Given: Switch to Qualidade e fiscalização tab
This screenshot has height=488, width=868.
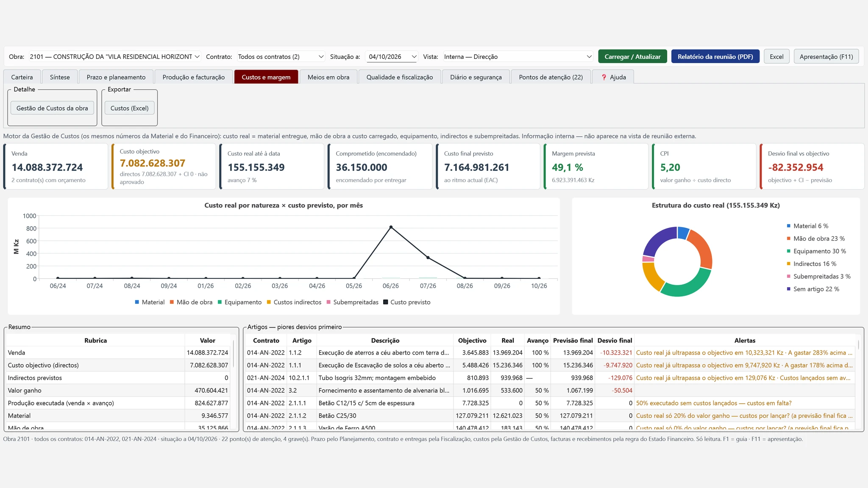Looking at the screenshot, I should tap(400, 77).
